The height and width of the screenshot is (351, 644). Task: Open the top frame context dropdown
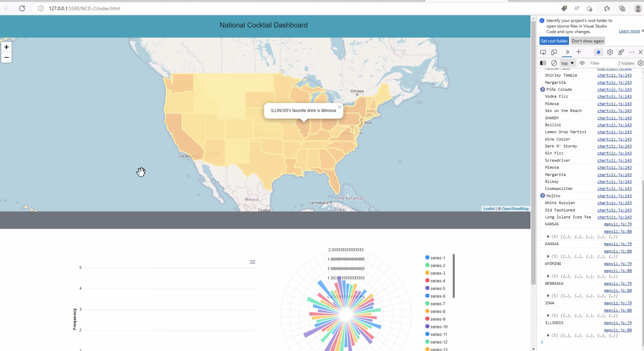click(567, 63)
